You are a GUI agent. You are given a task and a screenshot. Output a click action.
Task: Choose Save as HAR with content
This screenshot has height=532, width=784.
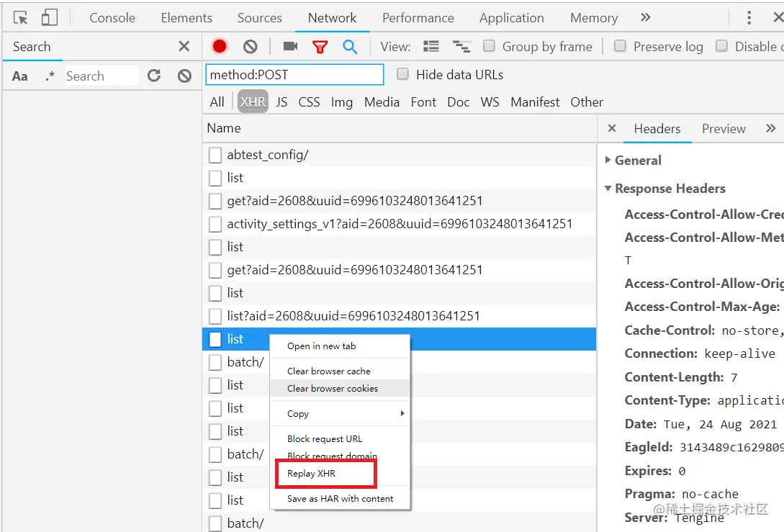[340, 498]
